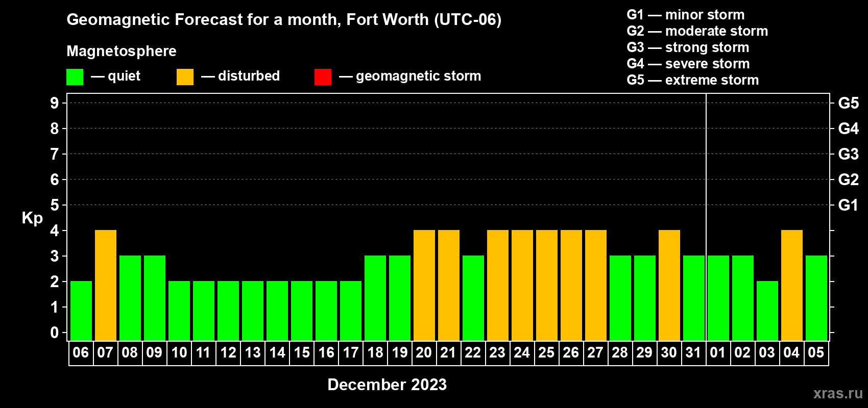This screenshot has height=408, width=868.
Task: Click the orange bar above date 04
Action: pyautogui.click(x=791, y=285)
